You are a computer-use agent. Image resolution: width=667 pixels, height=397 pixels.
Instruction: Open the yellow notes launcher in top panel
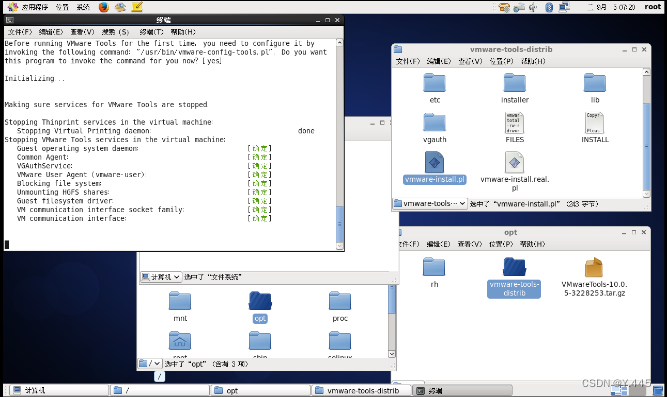click(137, 7)
